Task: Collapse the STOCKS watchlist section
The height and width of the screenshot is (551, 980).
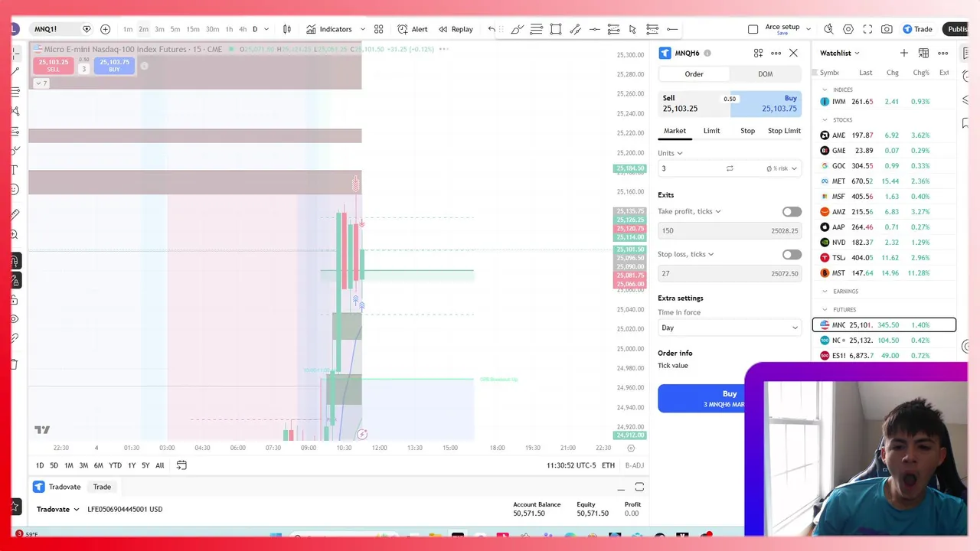Action: [825, 120]
